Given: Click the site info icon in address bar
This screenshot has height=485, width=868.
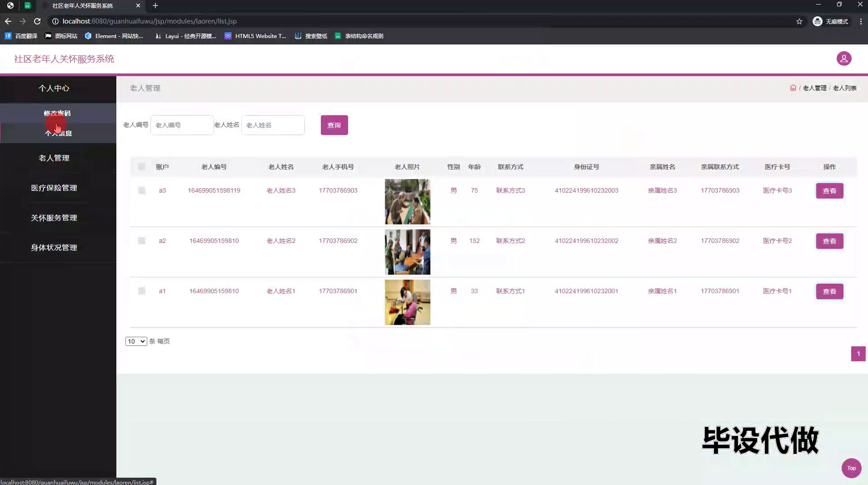Looking at the screenshot, I should pyautogui.click(x=55, y=21).
